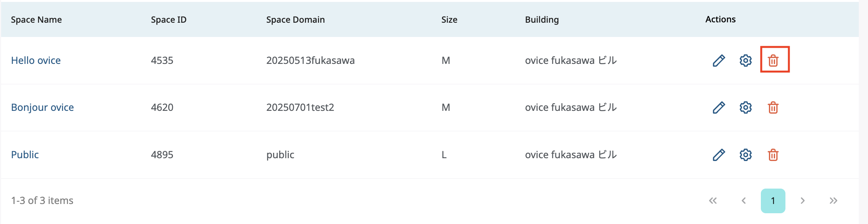The image size is (868, 224).
Task: Click the Space ID column header
Action: (169, 20)
